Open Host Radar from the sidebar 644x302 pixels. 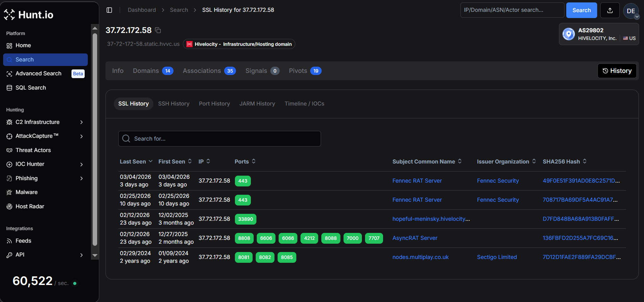click(x=30, y=206)
